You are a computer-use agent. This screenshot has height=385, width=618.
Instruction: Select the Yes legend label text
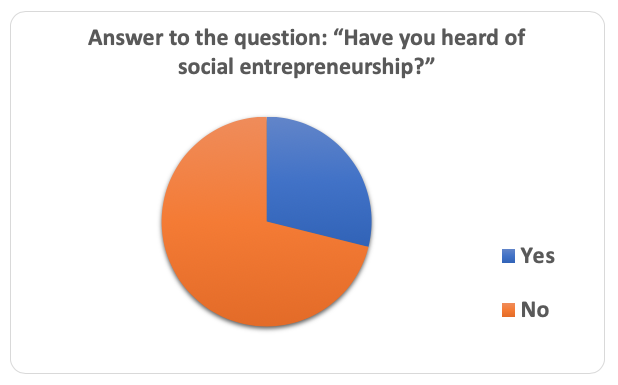tap(538, 256)
